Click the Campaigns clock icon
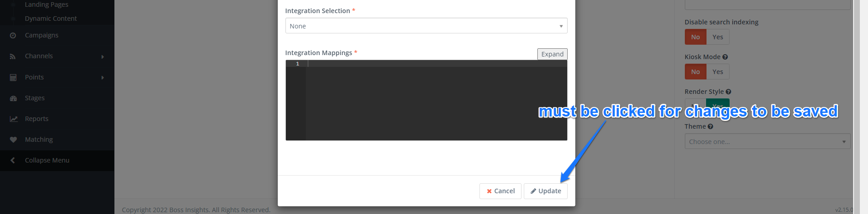 tap(13, 35)
